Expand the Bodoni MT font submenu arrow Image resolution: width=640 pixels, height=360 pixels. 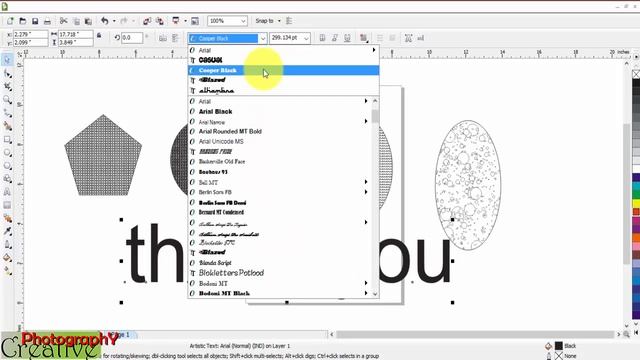366,283
